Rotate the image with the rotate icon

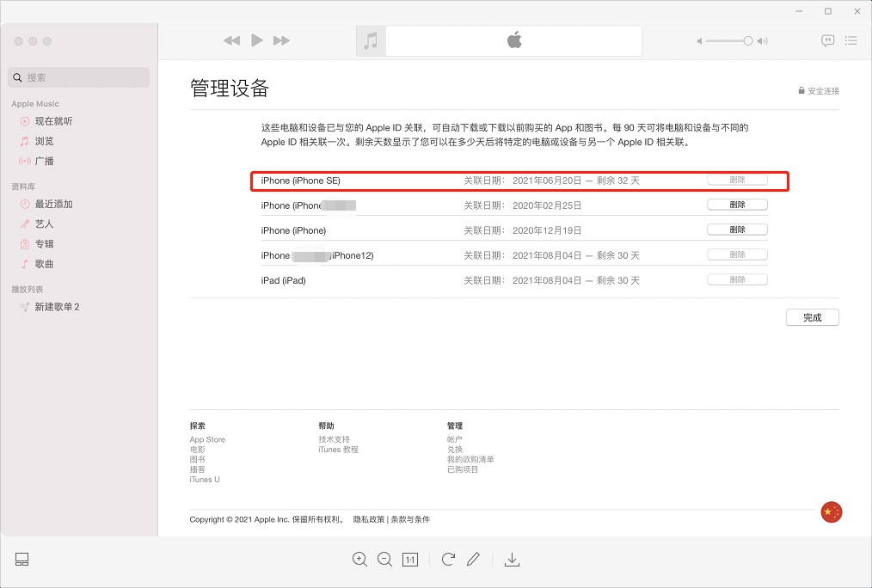(x=448, y=560)
